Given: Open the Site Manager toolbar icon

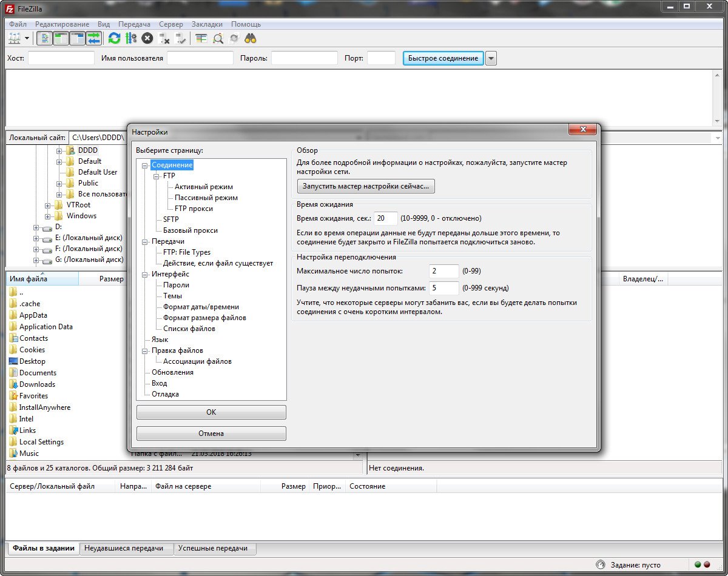Looking at the screenshot, I should tap(14, 38).
